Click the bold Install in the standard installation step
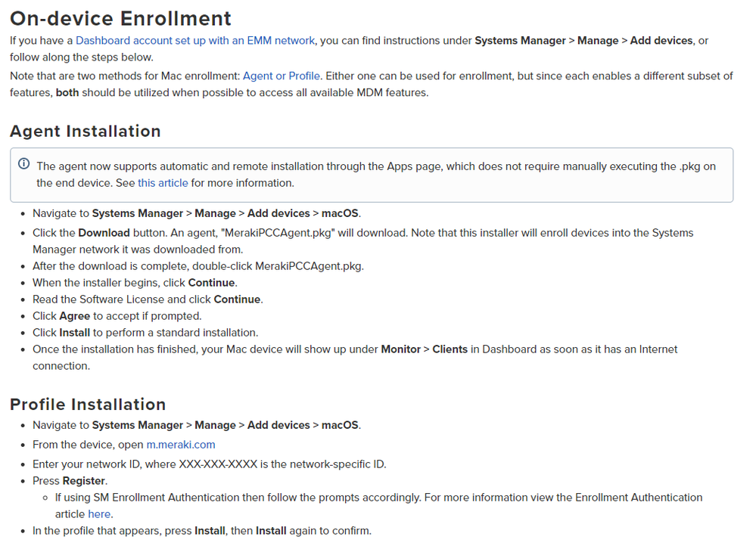 point(75,333)
